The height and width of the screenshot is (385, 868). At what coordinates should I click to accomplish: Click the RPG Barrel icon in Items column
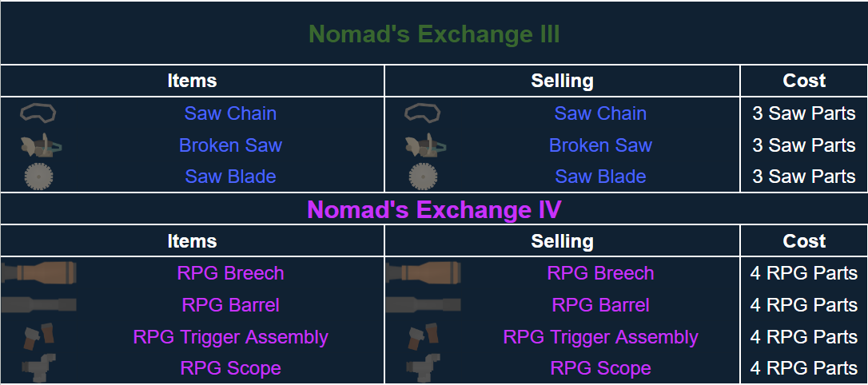pyautogui.click(x=39, y=304)
